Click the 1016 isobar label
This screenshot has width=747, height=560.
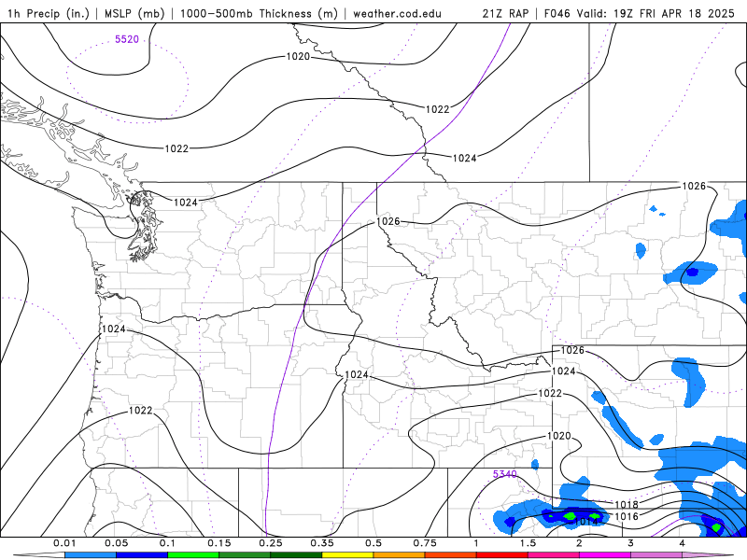coord(627,516)
